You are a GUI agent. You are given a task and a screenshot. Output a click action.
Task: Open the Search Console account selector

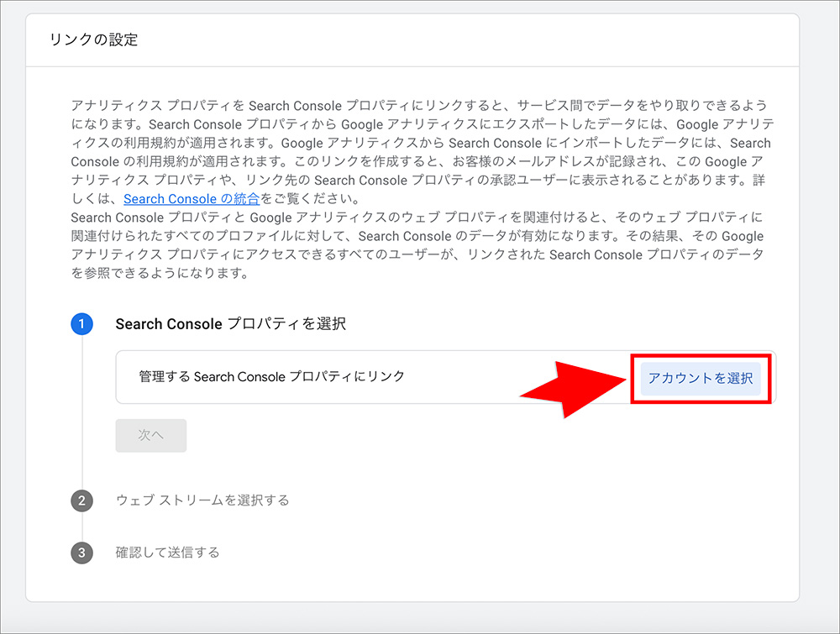pos(702,378)
